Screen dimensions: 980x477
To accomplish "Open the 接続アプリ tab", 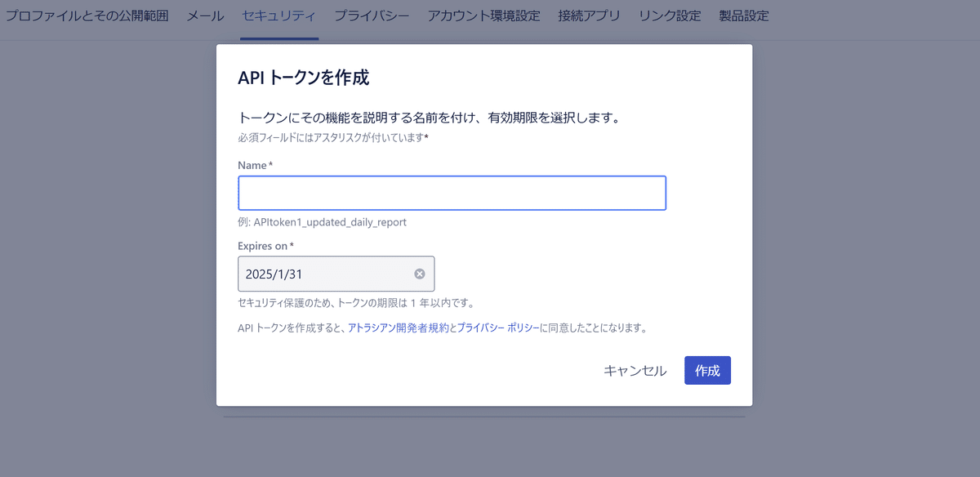I will (589, 16).
